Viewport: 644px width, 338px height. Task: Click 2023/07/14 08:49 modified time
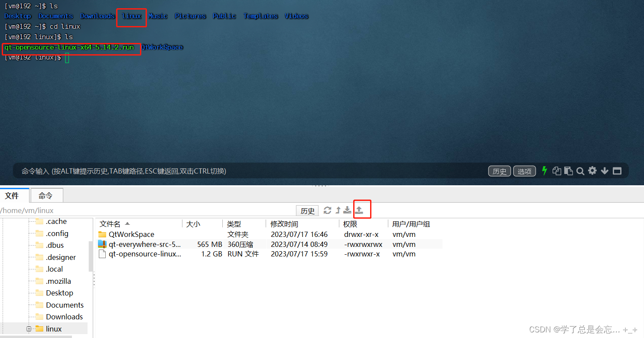299,244
